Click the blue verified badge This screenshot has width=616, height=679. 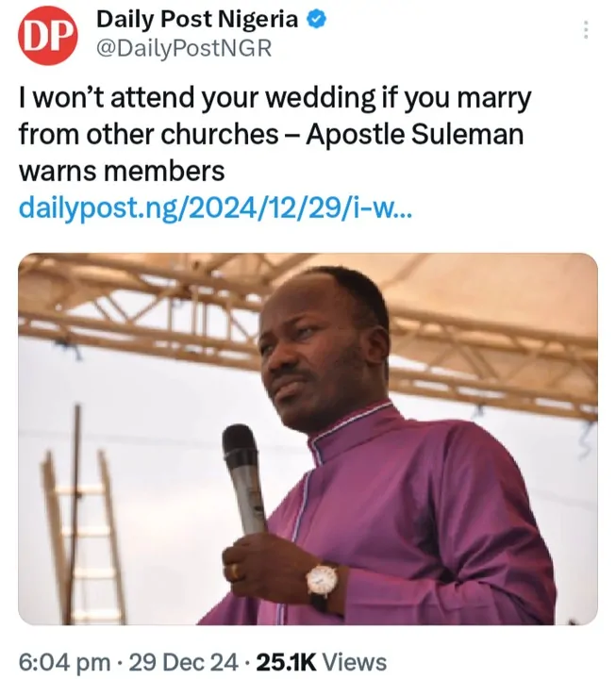[317, 19]
